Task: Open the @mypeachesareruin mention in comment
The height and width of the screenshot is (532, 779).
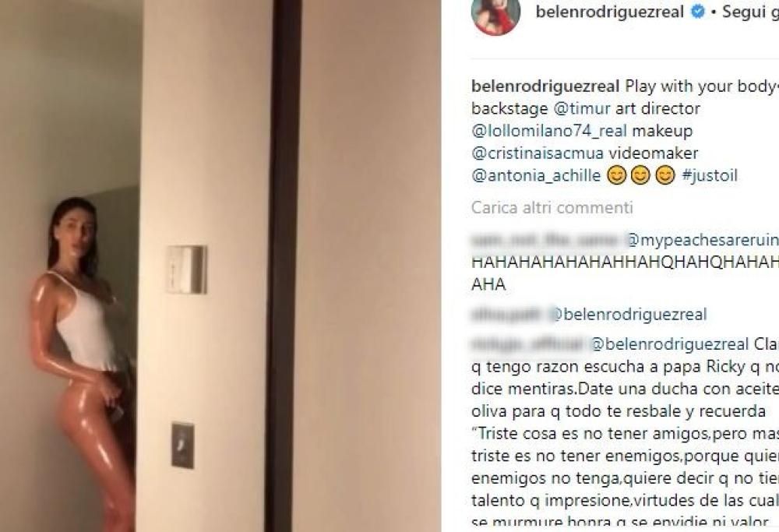Action: pyautogui.click(x=703, y=241)
